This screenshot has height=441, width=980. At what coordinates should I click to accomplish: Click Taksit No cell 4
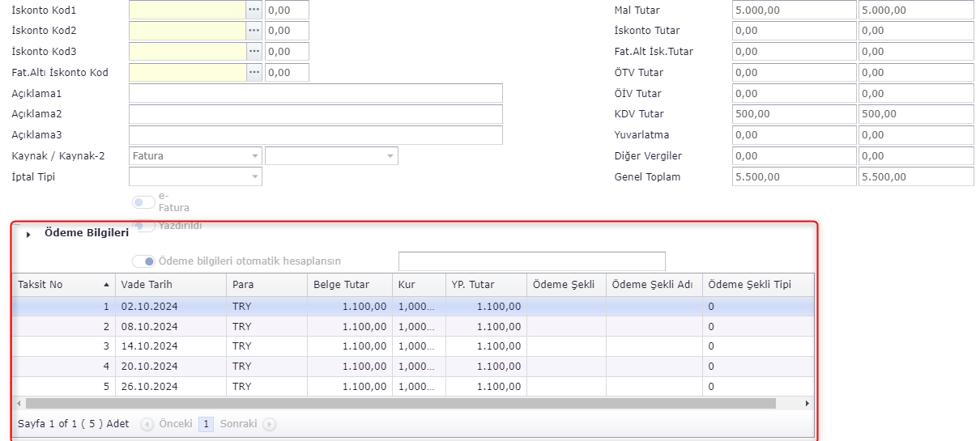click(64, 367)
